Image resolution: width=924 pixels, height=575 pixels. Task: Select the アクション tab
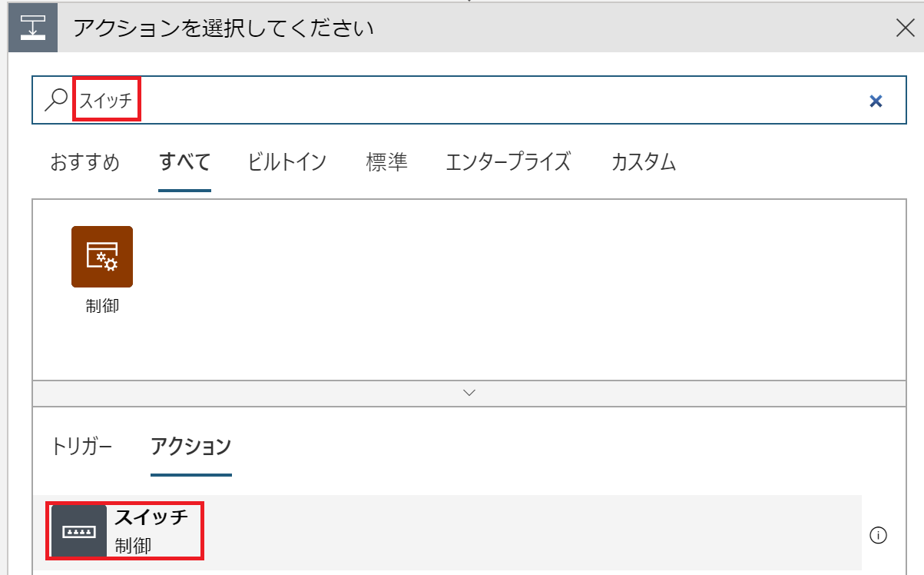[191, 446]
